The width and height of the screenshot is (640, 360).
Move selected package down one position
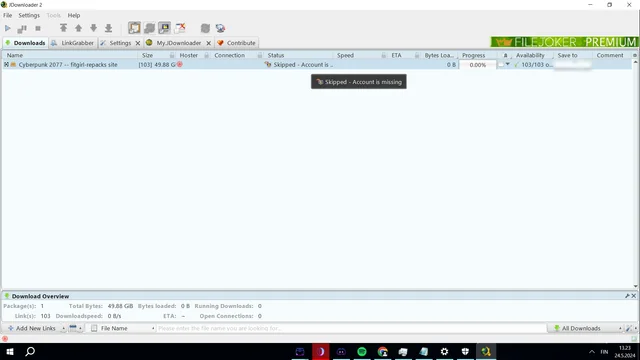pyautogui.click(x=93, y=28)
